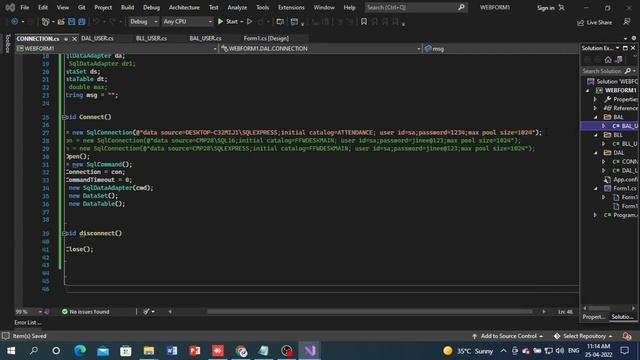Click the Windows Start button

[x=11, y=351]
